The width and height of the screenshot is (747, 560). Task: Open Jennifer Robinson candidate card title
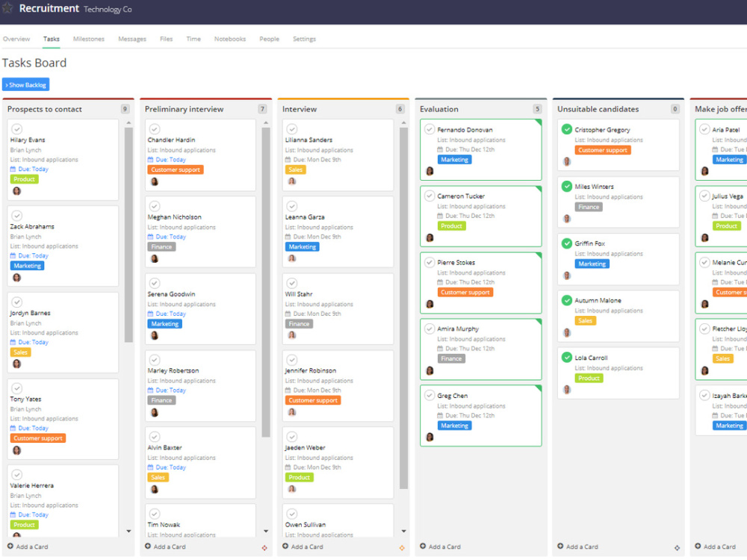(311, 370)
